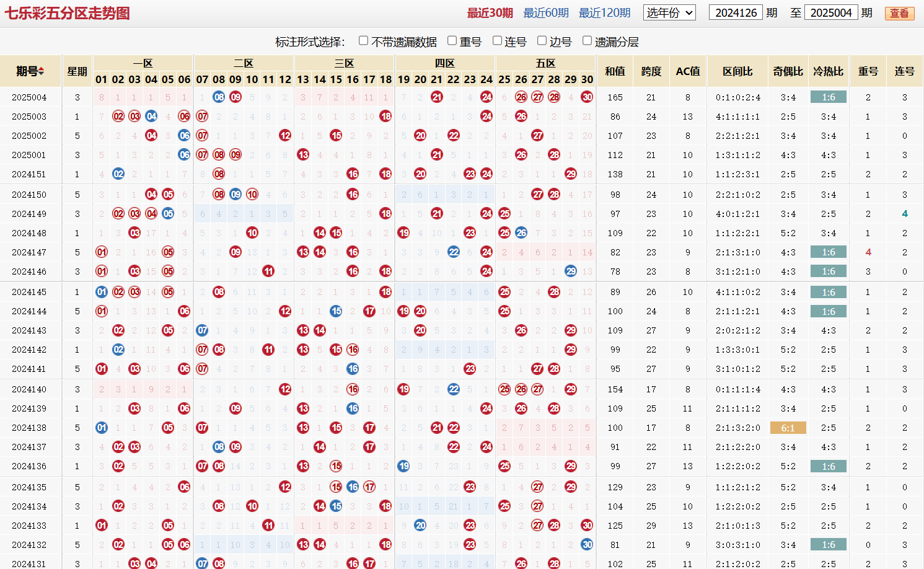Screen dimensions: 924x569
Task: Click blue ball 04 in row 2025003
Action: (x=151, y=116)
